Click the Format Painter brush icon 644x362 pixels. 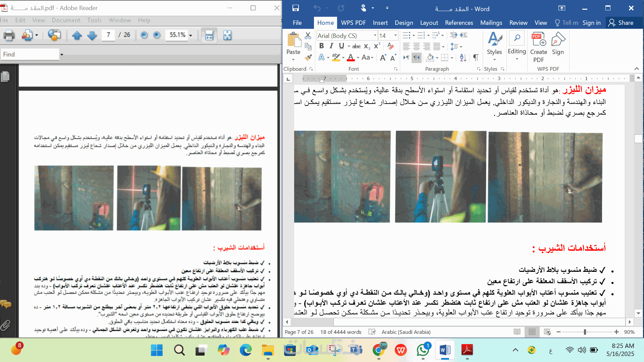tap(308, 58)
